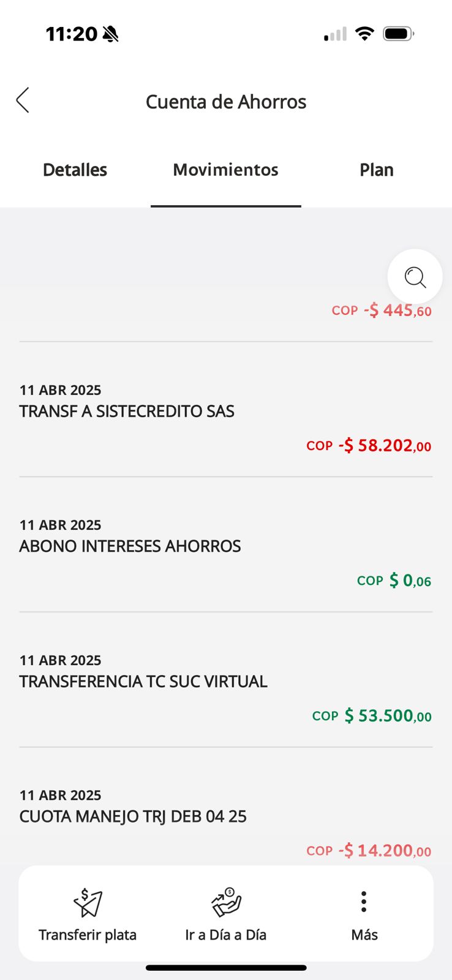Viewport: 452px width, 980px height.
Task: Tap the hand with coin icon
Action: tap(226, 903)
